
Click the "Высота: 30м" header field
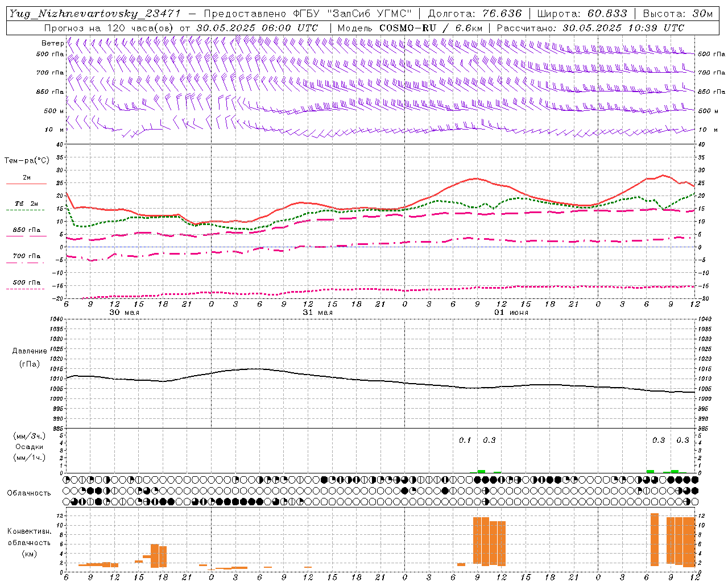[x=677, y=14]
